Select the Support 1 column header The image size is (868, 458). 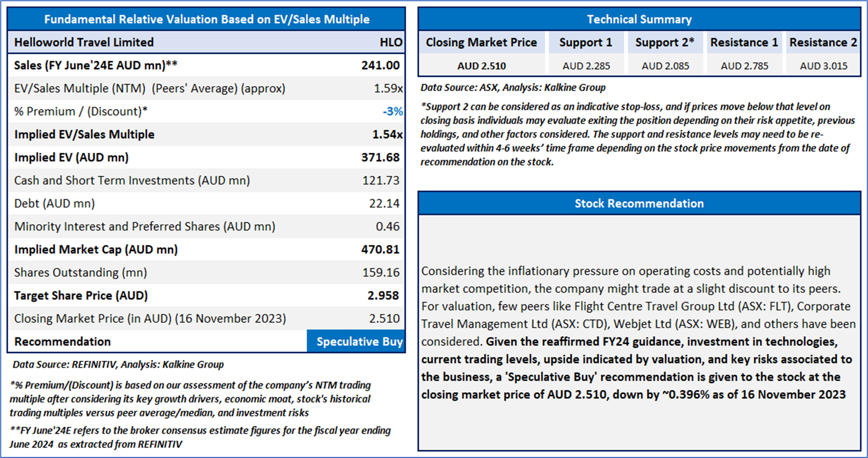pos(585,42)
